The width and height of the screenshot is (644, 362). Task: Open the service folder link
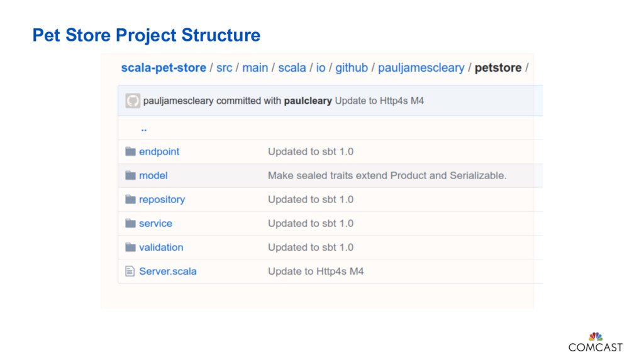coord(155,223)
